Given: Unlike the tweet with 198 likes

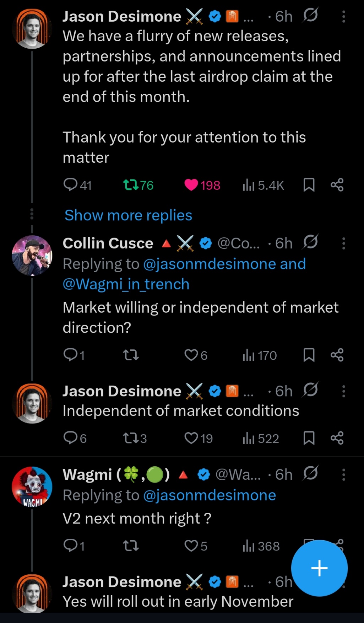Looking at the screenshot, I should click(x=191, y=185).
